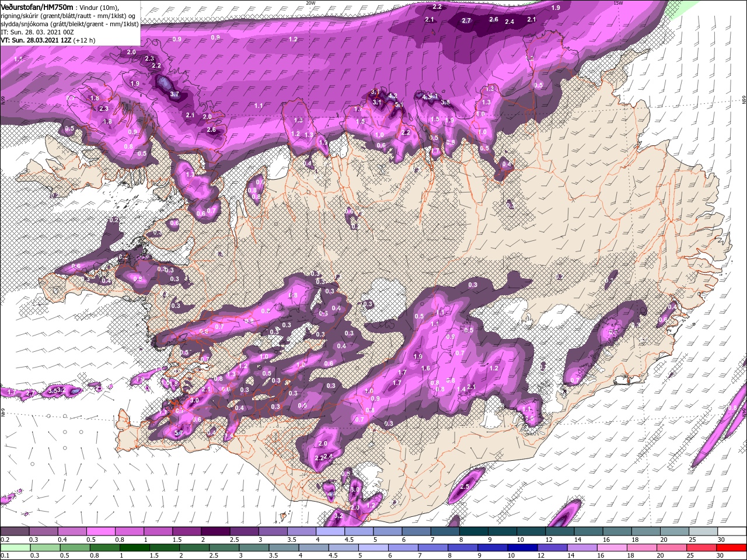The height and width of the screenshot is (560, 747).
Task: Click the 'VT: Sun. 28.03.2021 12Z (+12 h)' line
Action: click(48, 40)
